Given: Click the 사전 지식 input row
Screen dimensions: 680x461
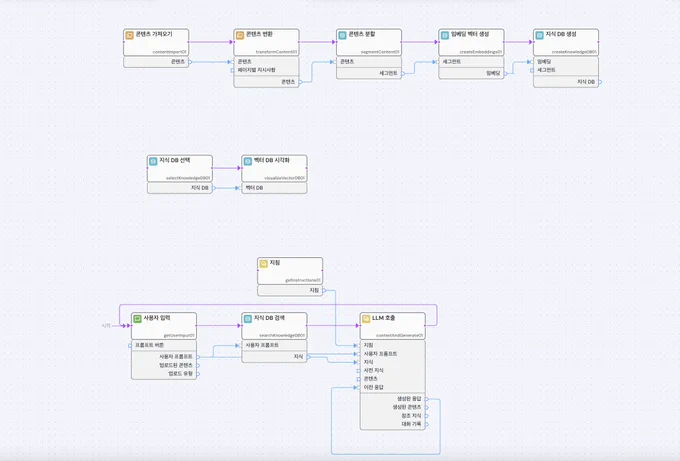Looking at the screenshot, I should (392, 371).
